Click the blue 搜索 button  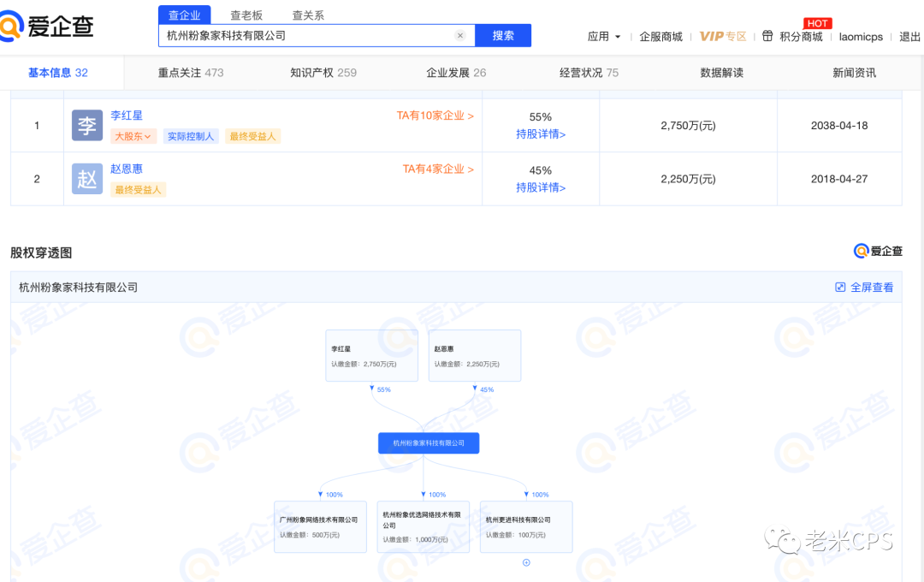click(503, 35)
